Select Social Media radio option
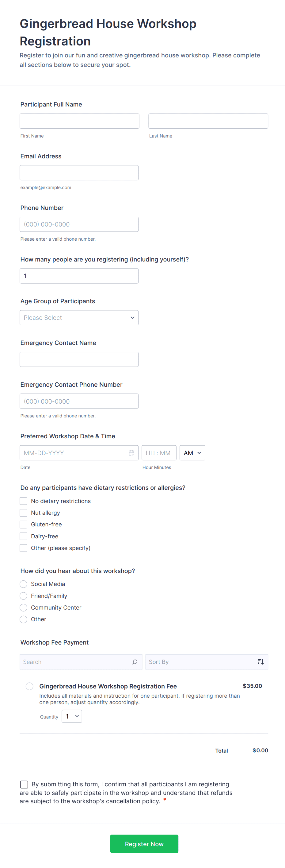 [x=24, y=584]
